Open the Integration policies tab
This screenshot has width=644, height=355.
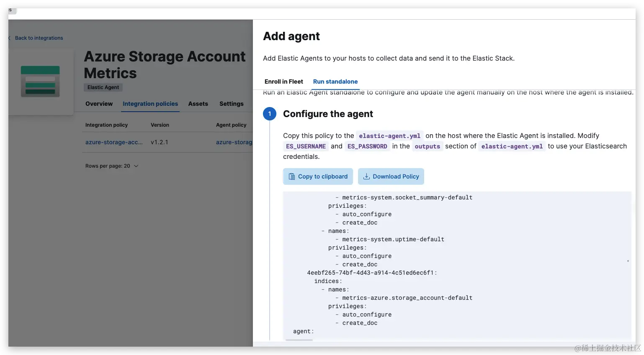click(x=150, y=104)
